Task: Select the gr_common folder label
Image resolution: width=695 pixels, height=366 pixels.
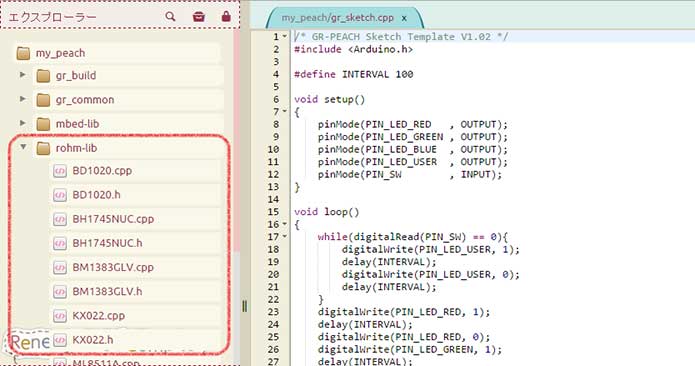Action: (85, 100)
